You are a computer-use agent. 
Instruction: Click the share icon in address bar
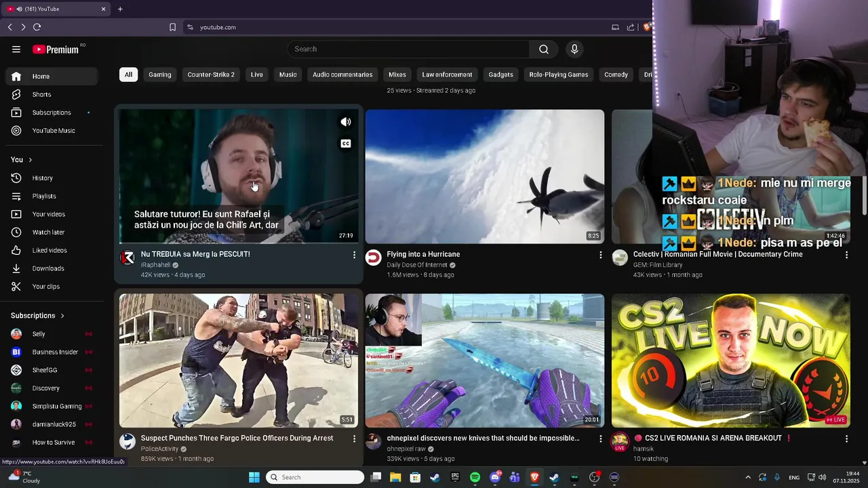(631, 27)
